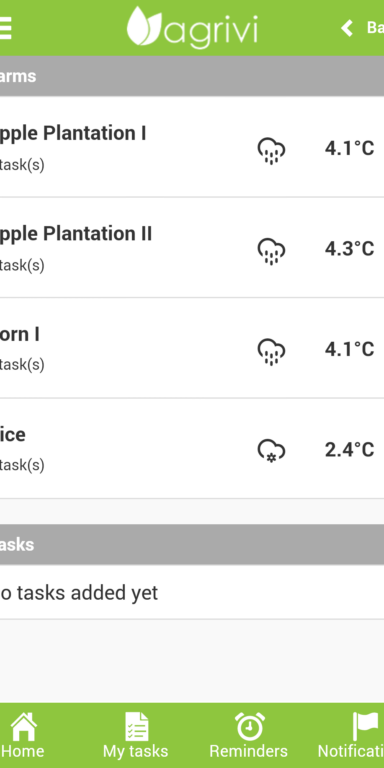The width and height of the screenshot is (384, 768).
Task: Click the back chevron arrow
Action: coord(347,28)
